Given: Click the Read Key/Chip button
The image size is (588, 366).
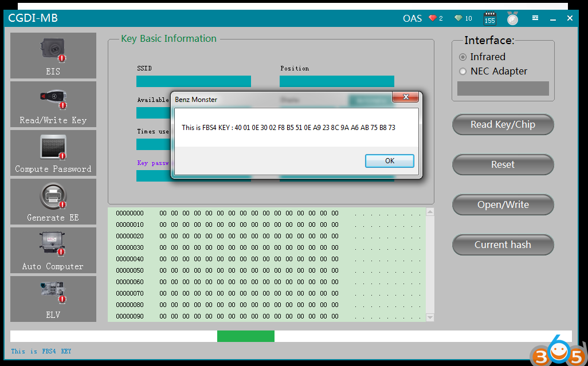Looking at the screenshot, I should click(503, 124).
